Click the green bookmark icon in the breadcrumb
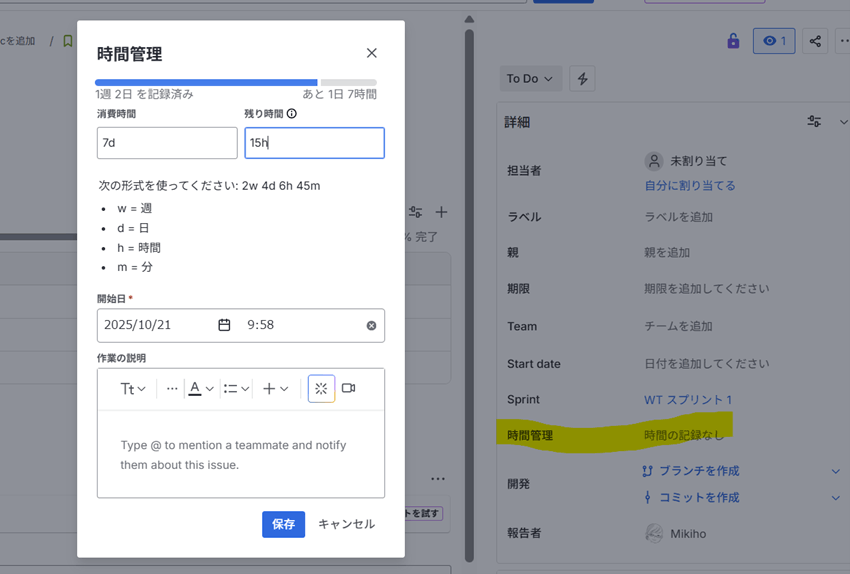This screenshot has height=574, width=850. click(68, 41)
